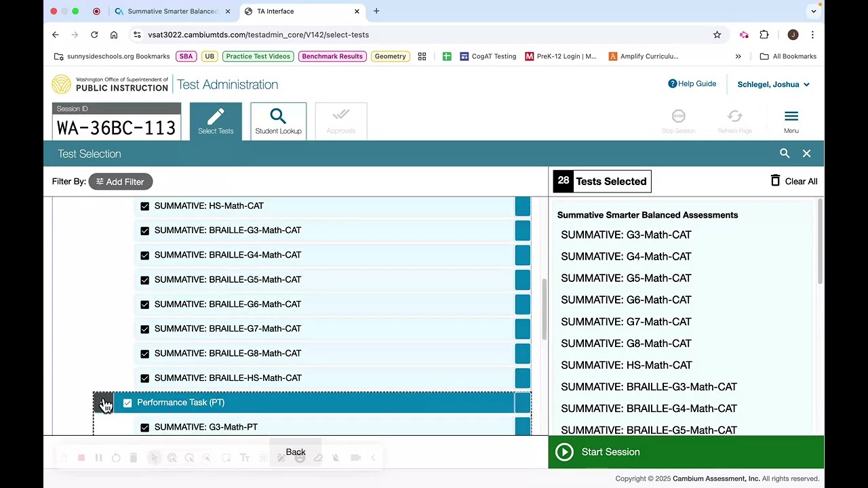Click the pink extension icon in the toolbar
The width and height of the screenshot is (868, 488).
pyautogui.click(x=744, y=35)
